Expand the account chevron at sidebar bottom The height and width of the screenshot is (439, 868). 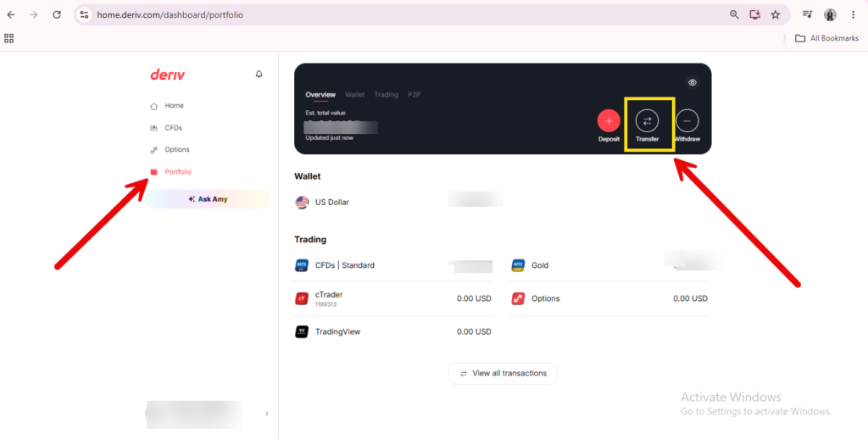coord(267,414)
